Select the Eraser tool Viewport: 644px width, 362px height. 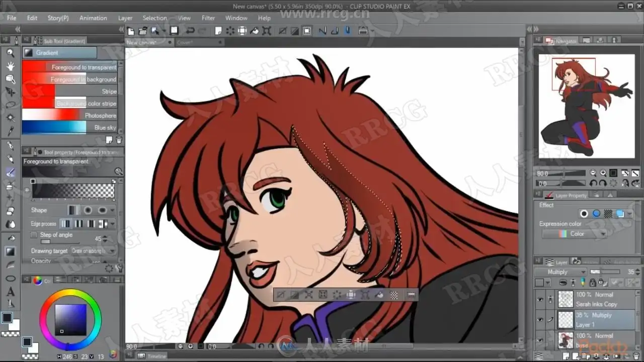coord(10,211)
